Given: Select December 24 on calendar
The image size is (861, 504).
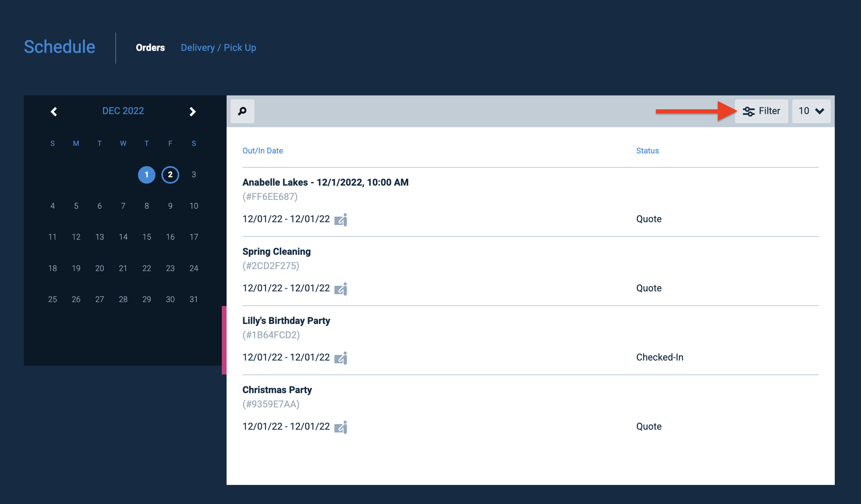Looking at the screenshot, I should coord(194,268).
